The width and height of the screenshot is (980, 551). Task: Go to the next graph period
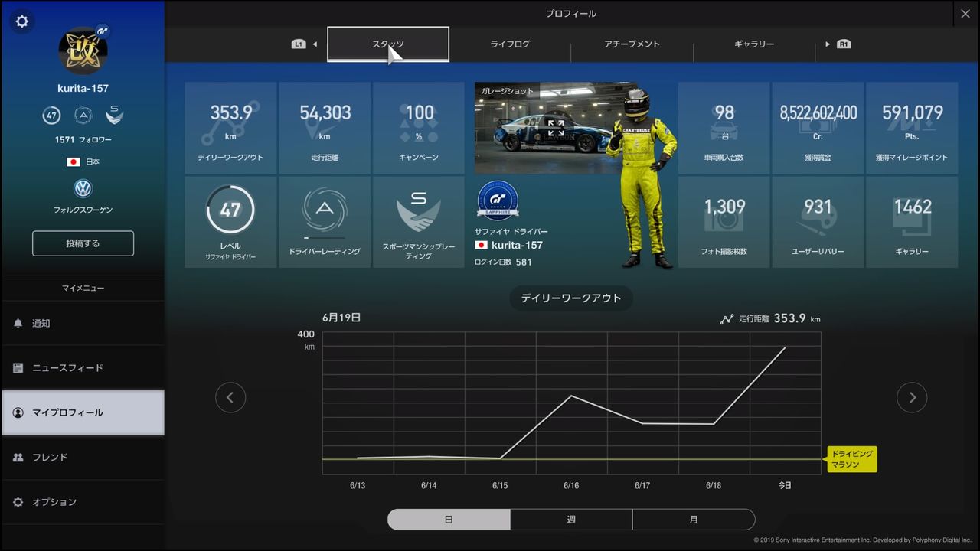[912, 397]
